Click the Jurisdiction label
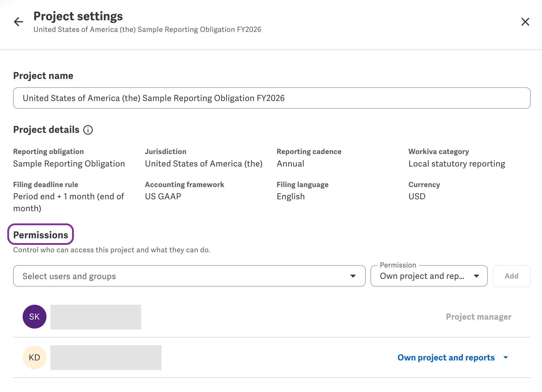 [166, 151]
